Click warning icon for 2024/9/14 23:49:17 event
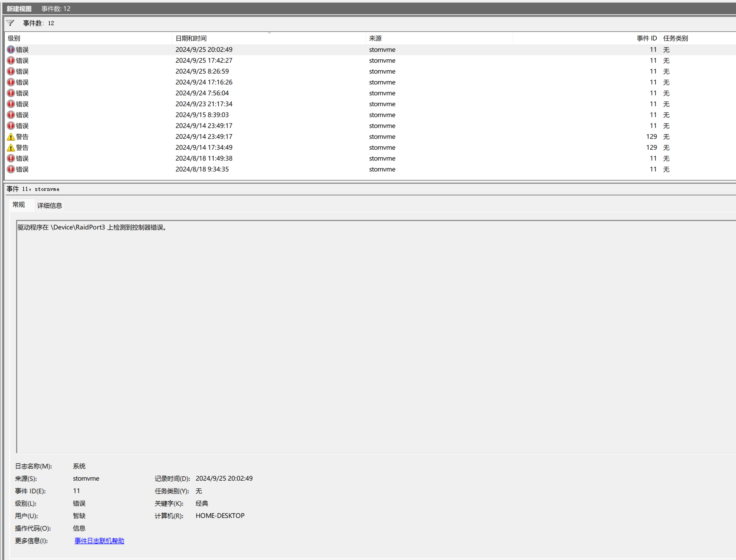 [x=11, y=137]
